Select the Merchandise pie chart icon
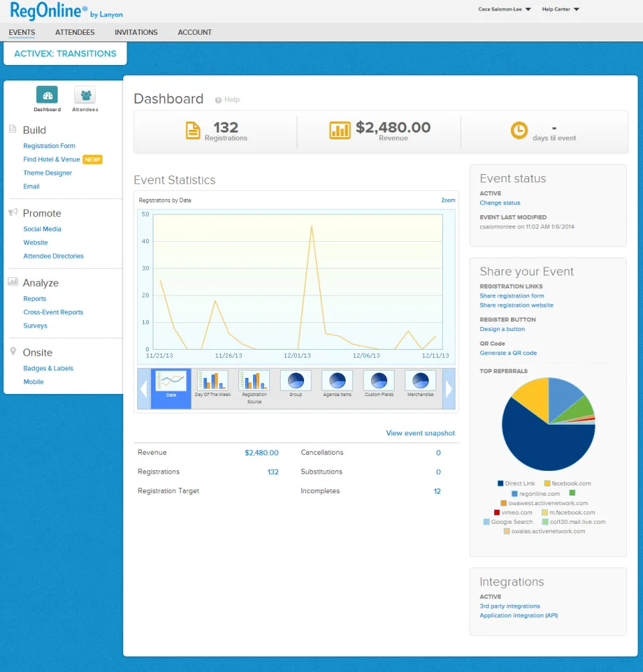Screen dimensions: 643x672 tap(420, 381)
